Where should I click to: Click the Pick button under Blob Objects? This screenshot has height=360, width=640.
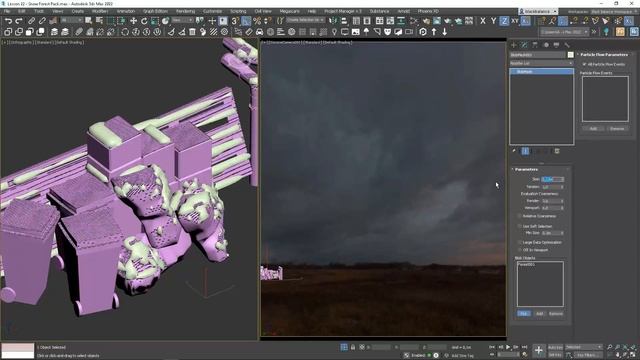(524, 313)
